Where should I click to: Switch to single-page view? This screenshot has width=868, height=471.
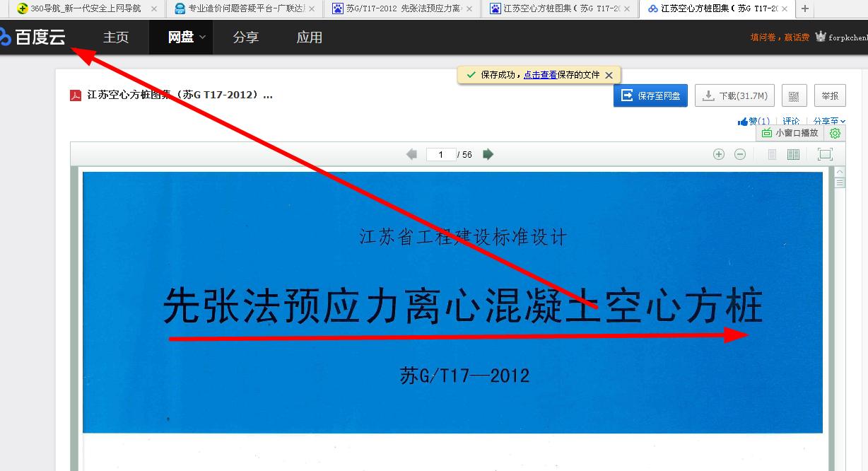(x=773, y=154)
